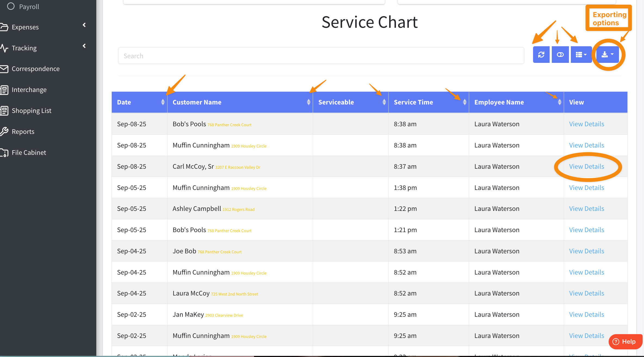Image resolution: width=644 pixels, height=357 pixels.
Task: Open the Help button
Action: coord(625,341)
